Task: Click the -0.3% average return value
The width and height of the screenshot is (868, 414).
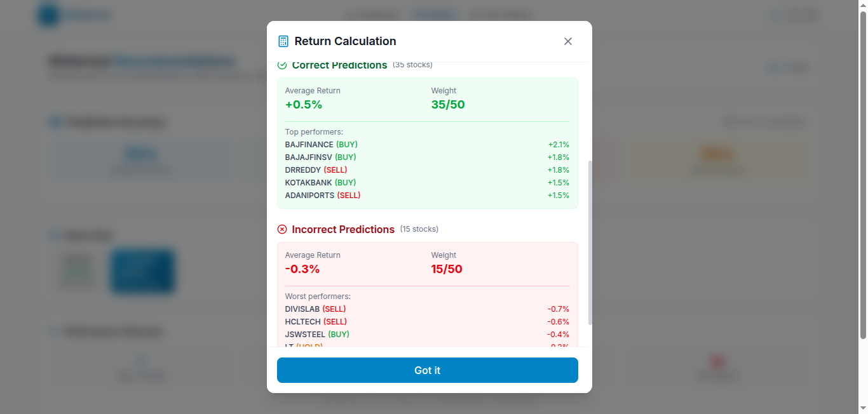Action: 302,269
